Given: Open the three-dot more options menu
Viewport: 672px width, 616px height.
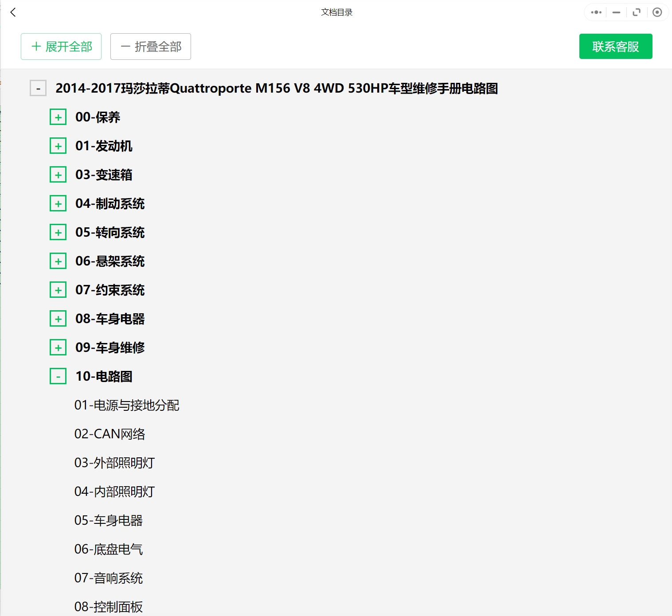Looking at the screenshot, I should point(596,12).
